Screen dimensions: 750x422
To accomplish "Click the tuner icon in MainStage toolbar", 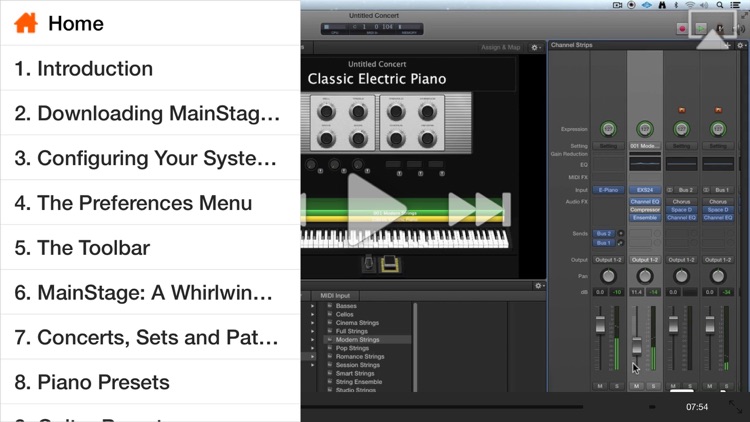I will [719, 29].
